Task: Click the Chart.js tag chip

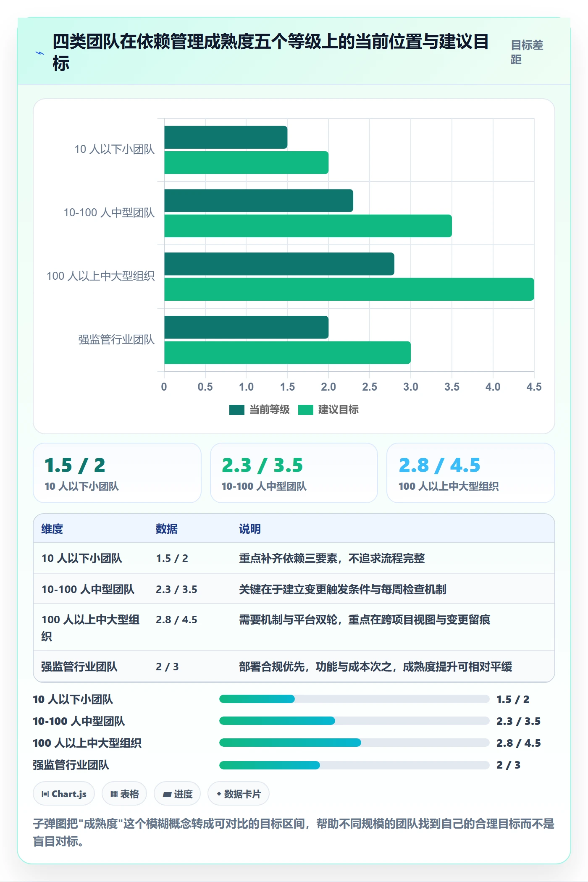Action: pos(64,793)
